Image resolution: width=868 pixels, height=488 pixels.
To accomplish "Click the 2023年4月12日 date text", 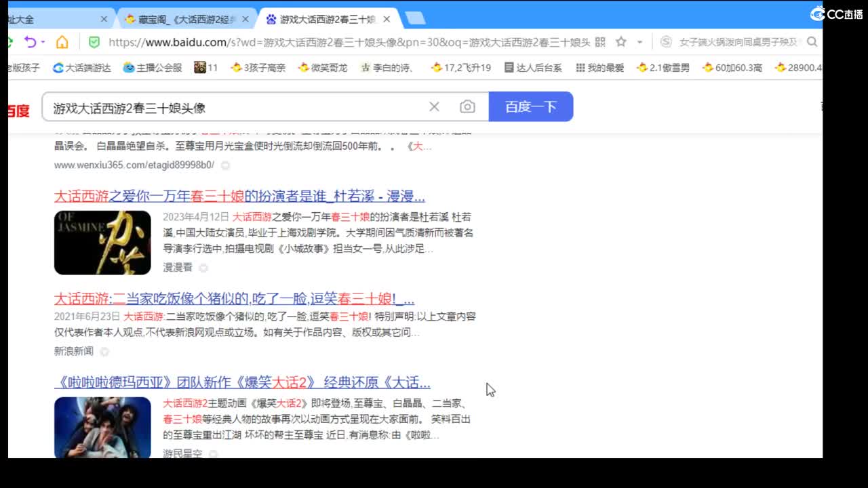I will click(196, 217).
